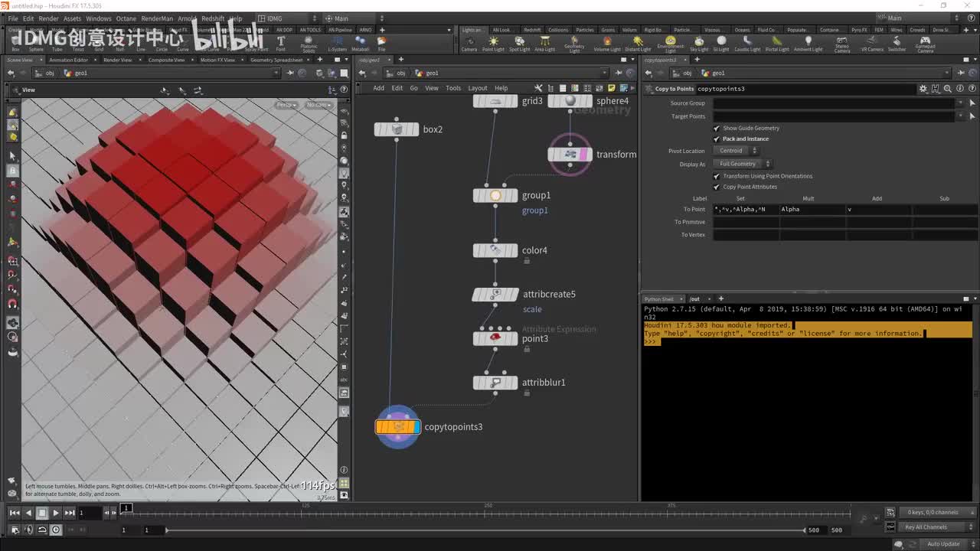The image size is (980, 551).
Task: Play the timeline forward
Action: point(56,513)
